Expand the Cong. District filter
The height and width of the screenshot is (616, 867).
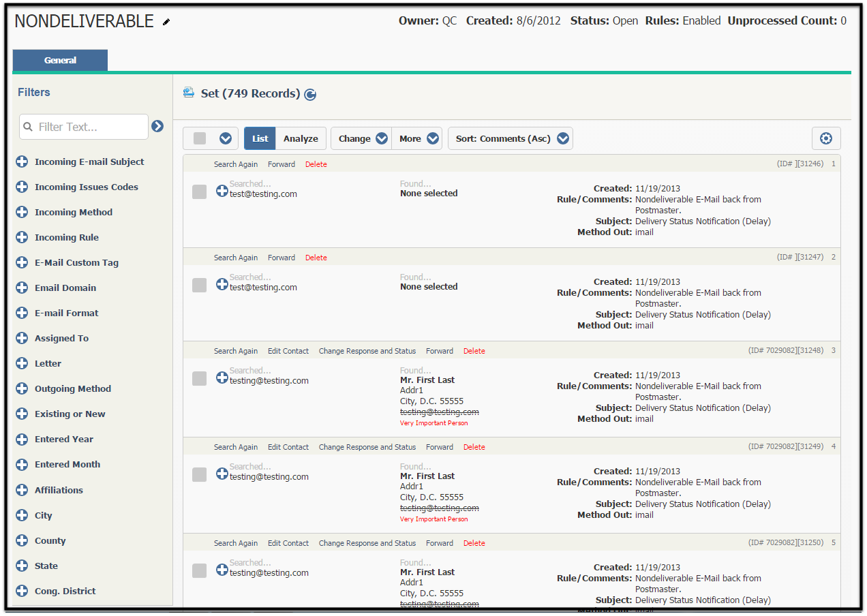click(22, 591)
